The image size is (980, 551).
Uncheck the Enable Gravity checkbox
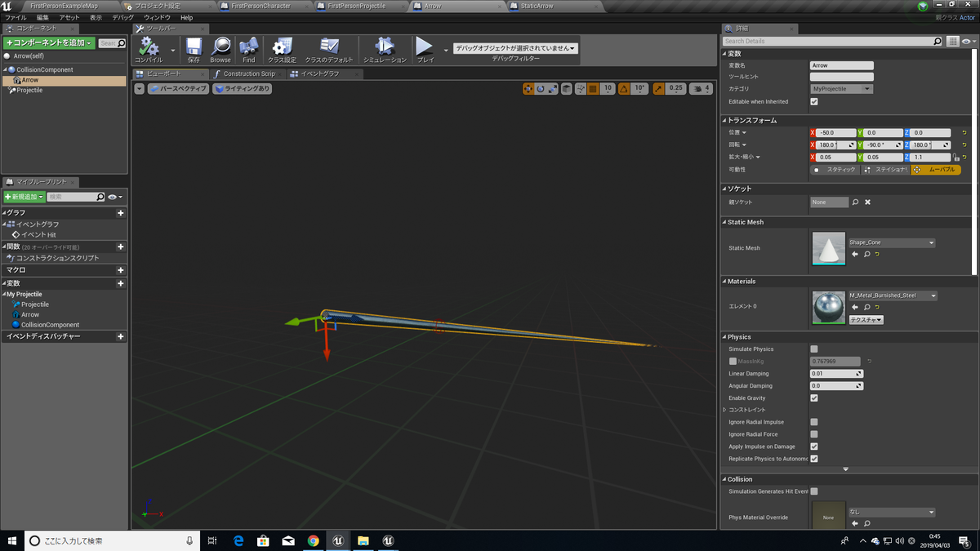[x=813, y=398]
